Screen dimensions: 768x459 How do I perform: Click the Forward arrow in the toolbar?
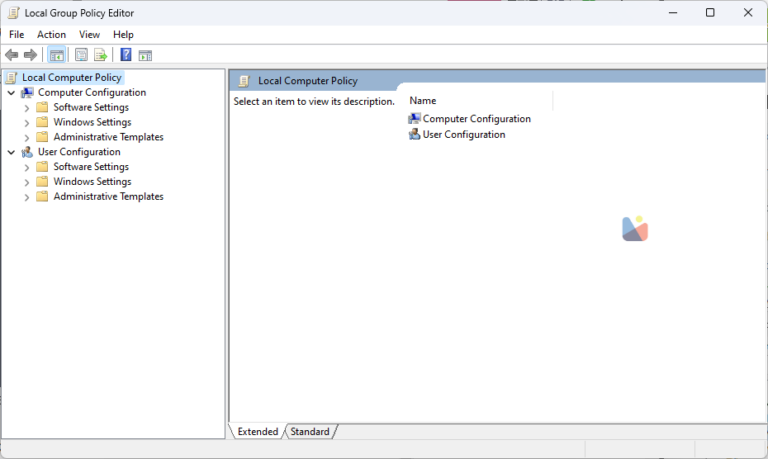click(x=30, y=55)
